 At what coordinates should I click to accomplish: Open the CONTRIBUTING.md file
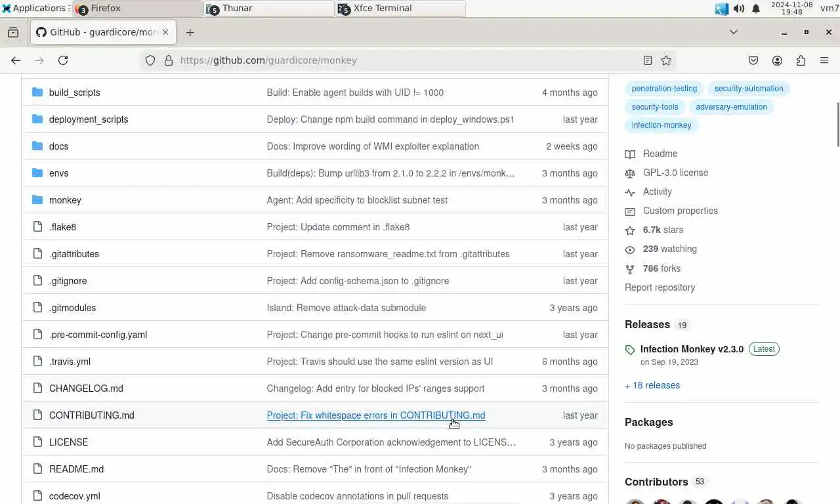pos(92,415)
